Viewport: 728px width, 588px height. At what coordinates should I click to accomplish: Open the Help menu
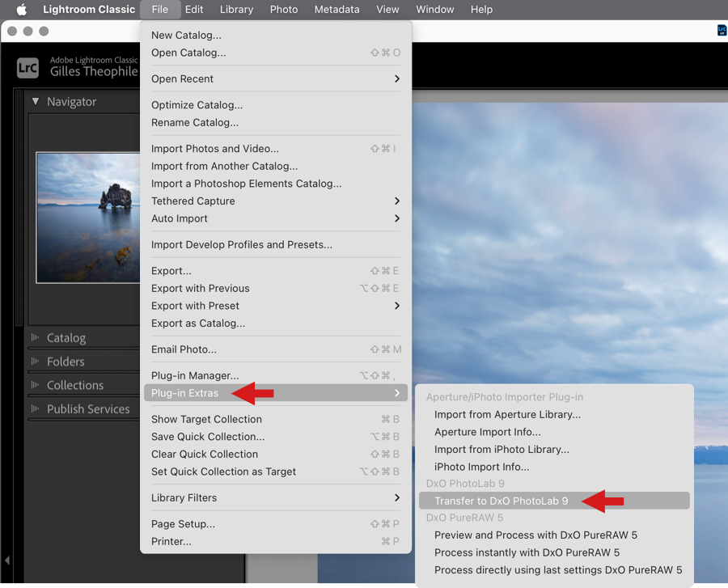point(481,9)
